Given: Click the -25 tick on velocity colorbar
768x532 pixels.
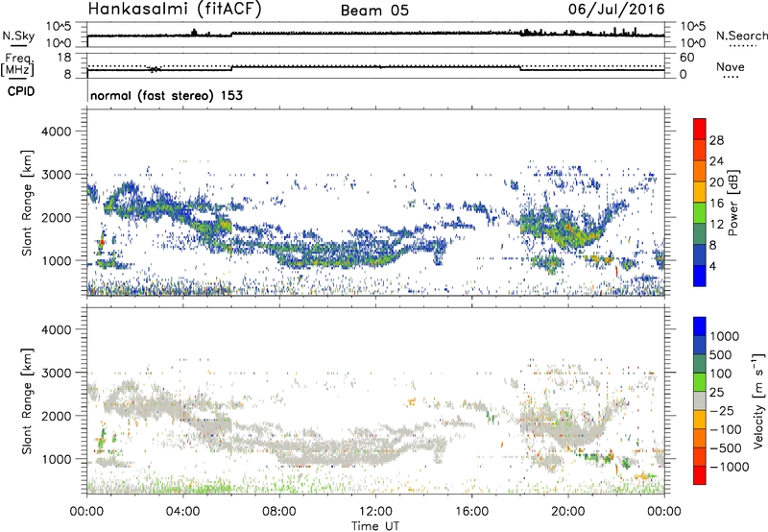Looking at the screenshot, I should pos(722,410).
